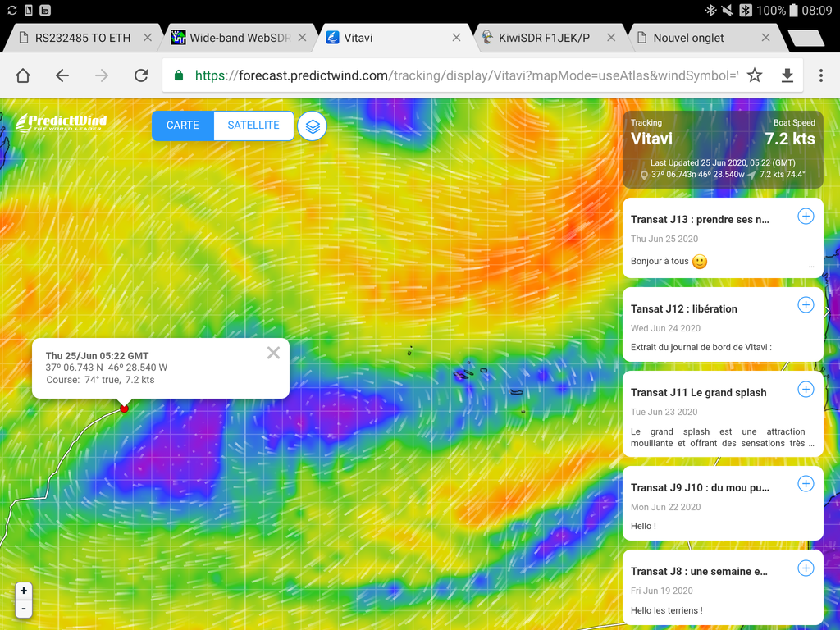Open Transat J13 blog post title
Screen dimensions: 840x630
pyautogui.click(x=700, y=220)
